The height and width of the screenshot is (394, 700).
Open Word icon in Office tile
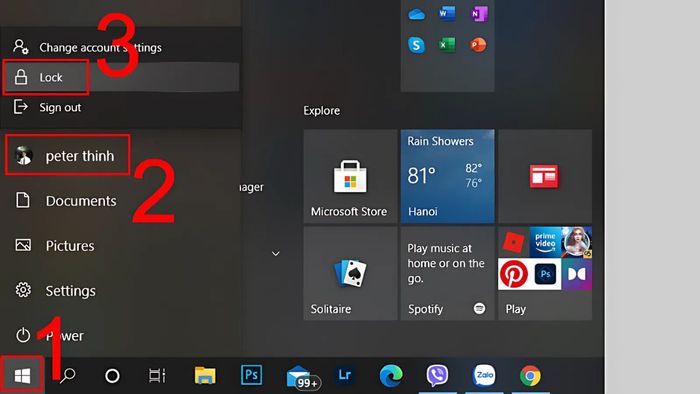447,14
